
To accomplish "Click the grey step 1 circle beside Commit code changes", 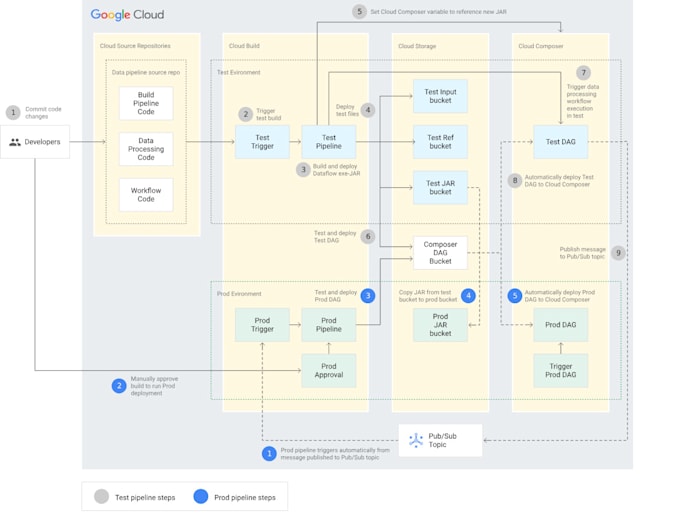I will [13, 113].
